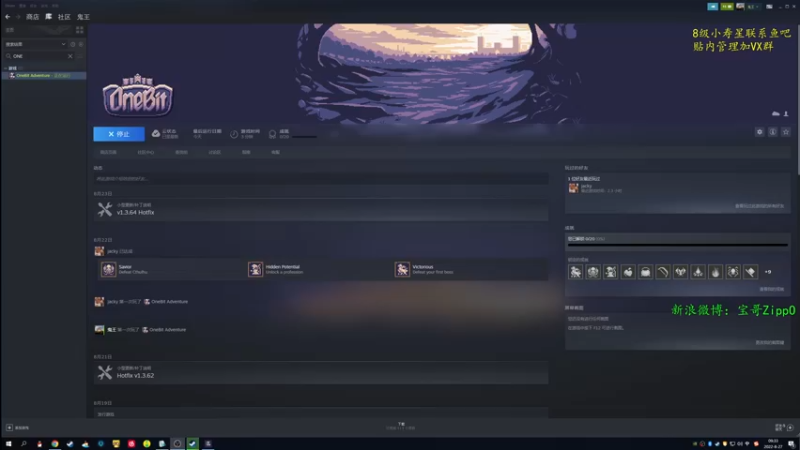Image resolution: width=800 pixels, height=450 pixels.
Task: Go forward with the right arrow
Action: click(x=18, y=17)
